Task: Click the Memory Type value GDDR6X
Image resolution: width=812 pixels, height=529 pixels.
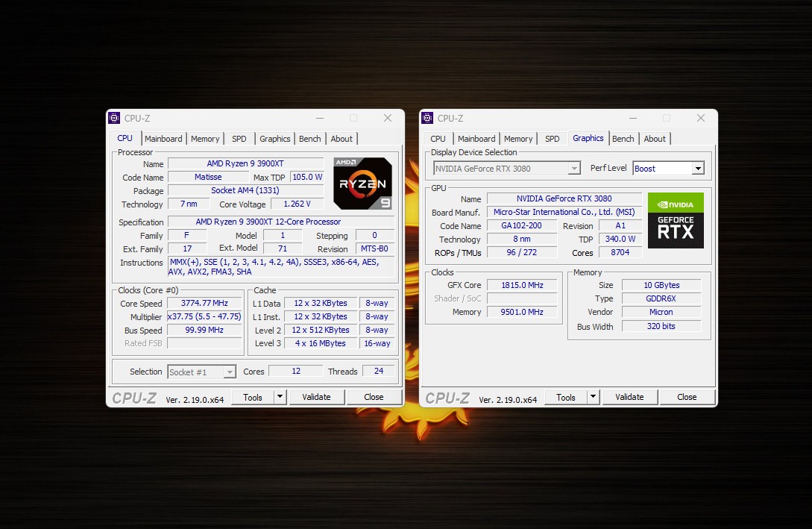Action: coord(661,298)
